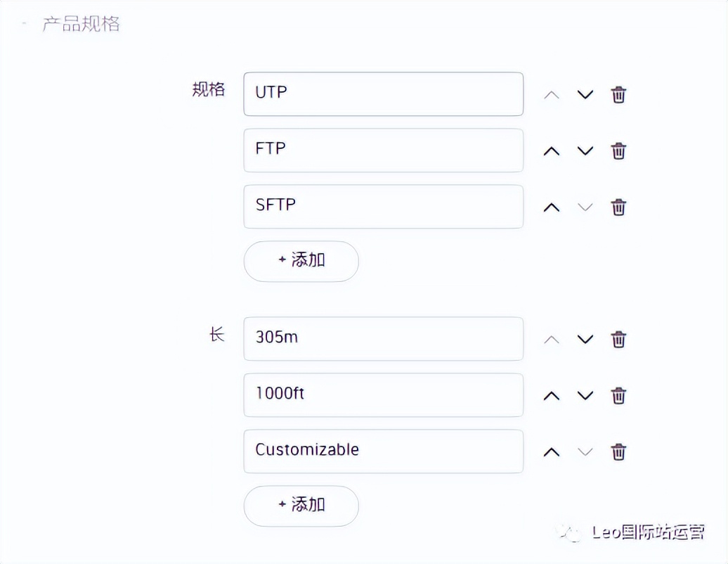Delete the SFTP specification row
This screenshot has width=728, height=564.
[618, 207]
